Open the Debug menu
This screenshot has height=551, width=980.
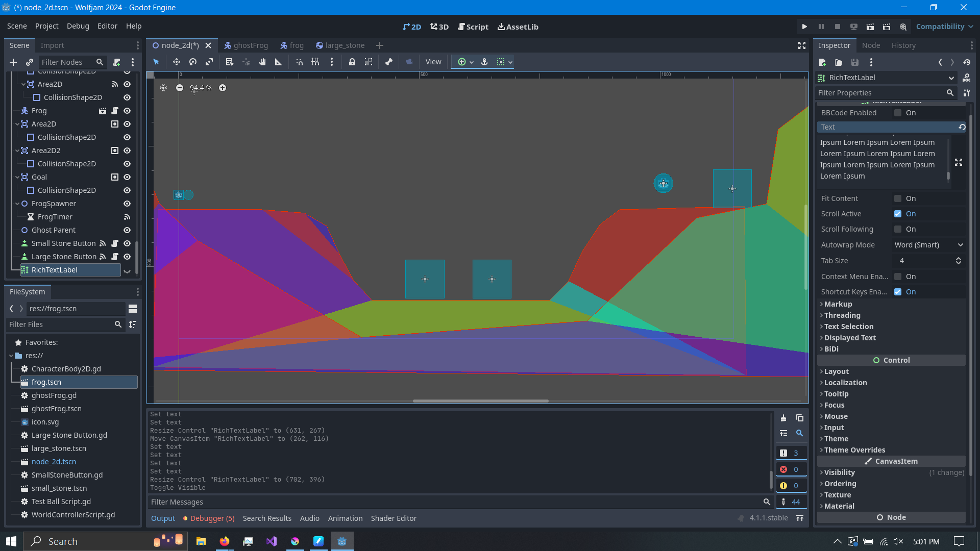[78, 26]
